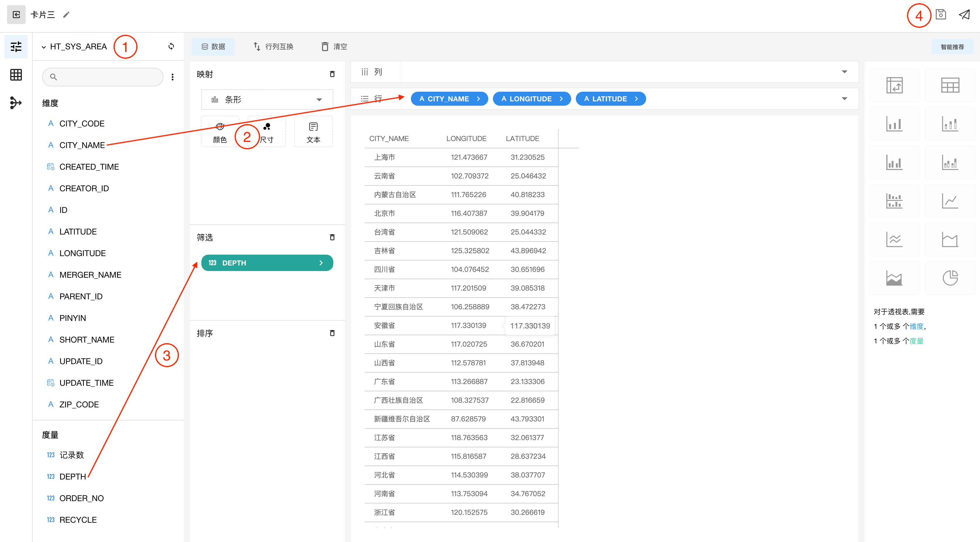Click the LATITUDE column header
Viewport: 980px width, 542px height.
[522, 138]
